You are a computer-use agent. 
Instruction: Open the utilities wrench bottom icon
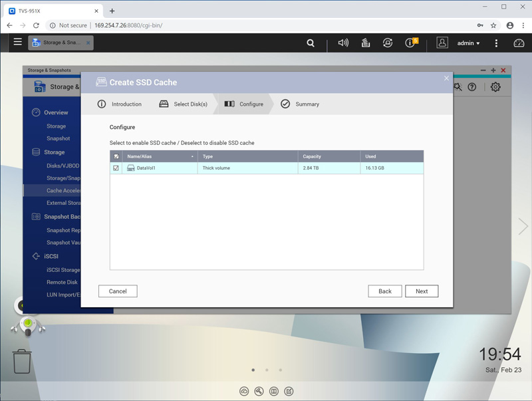tap(259, 392)
